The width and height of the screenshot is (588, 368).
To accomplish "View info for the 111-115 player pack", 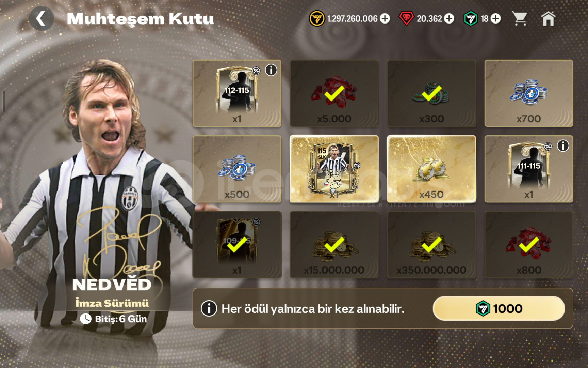I will pos(563,146).
